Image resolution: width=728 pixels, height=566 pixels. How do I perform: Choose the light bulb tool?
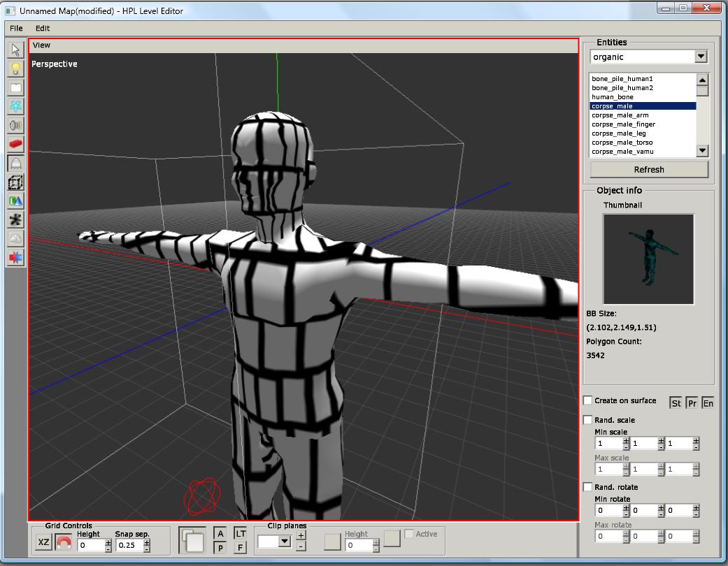click(x=15, y=68)
